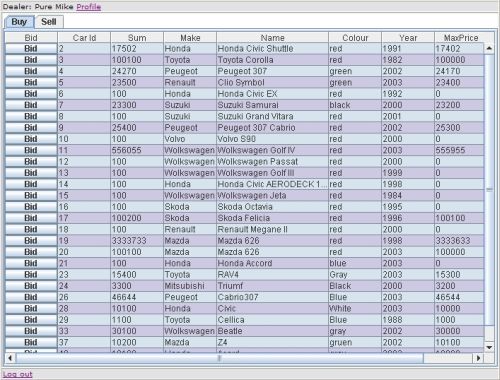
Task: Select the year cell 1988
Action: click(x=408, y=320)
